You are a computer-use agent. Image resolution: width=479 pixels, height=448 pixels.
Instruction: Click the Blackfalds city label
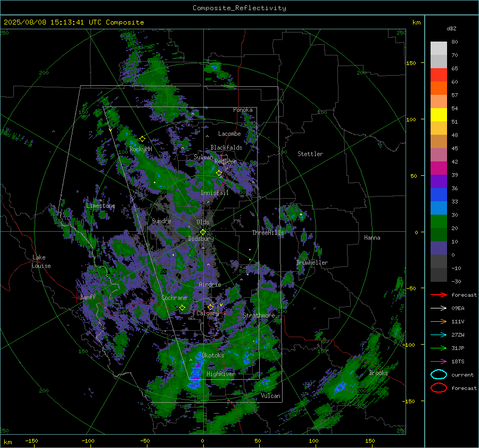pos(226,148)
